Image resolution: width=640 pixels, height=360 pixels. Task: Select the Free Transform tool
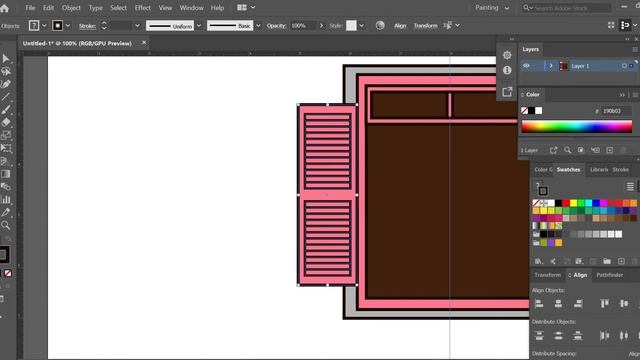coord(6,148)
